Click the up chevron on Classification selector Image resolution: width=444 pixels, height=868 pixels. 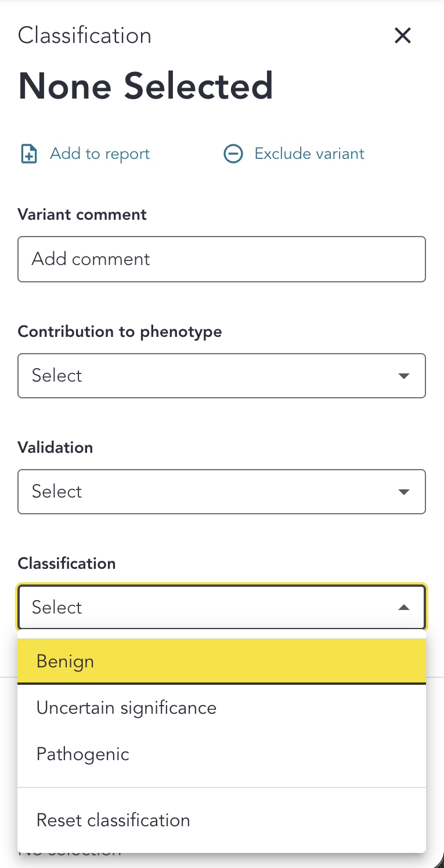[403, 608]
